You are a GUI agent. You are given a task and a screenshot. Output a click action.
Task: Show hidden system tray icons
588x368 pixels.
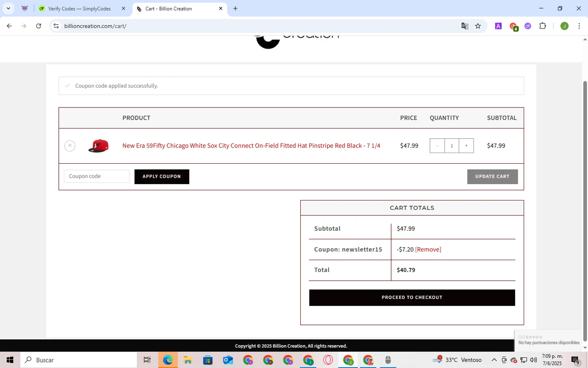494,360
